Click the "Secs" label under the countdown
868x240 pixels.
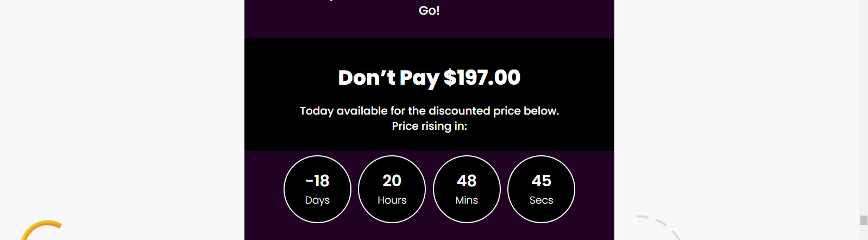pyautogui.click(x=541, y=200)
